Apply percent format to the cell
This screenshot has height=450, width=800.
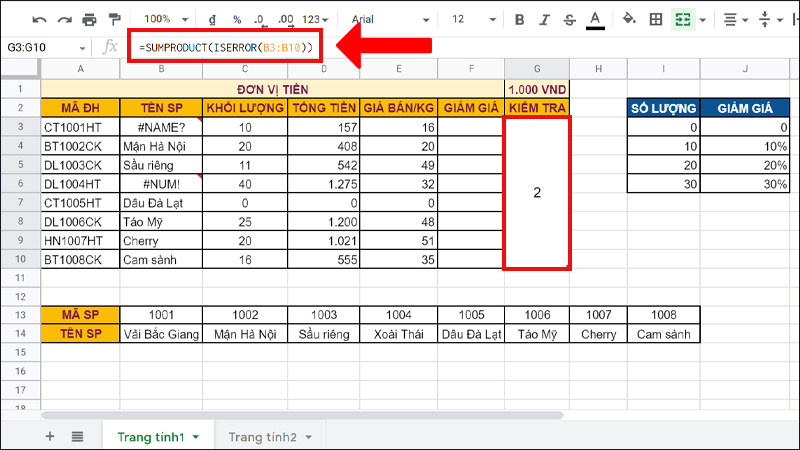(x=237, y=19)
